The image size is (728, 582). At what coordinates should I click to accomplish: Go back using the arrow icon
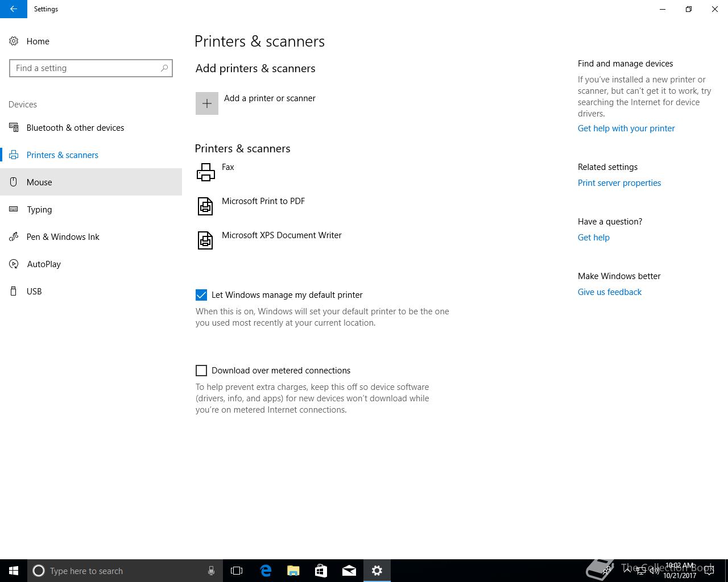(x=14, y=9)
